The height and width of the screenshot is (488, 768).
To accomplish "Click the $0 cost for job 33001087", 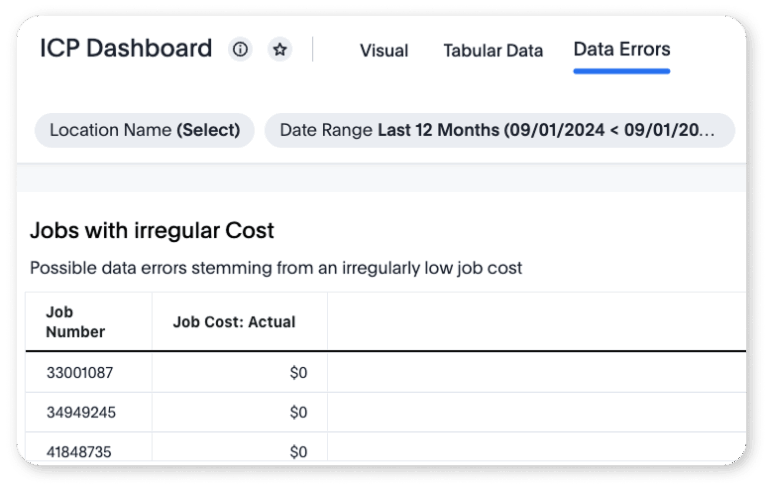I will (298, 373).
